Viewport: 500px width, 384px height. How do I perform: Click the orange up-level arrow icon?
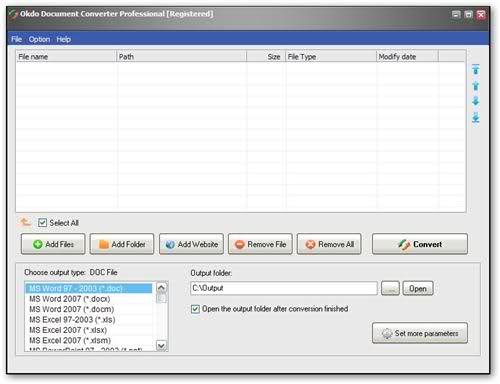point(25,222)
